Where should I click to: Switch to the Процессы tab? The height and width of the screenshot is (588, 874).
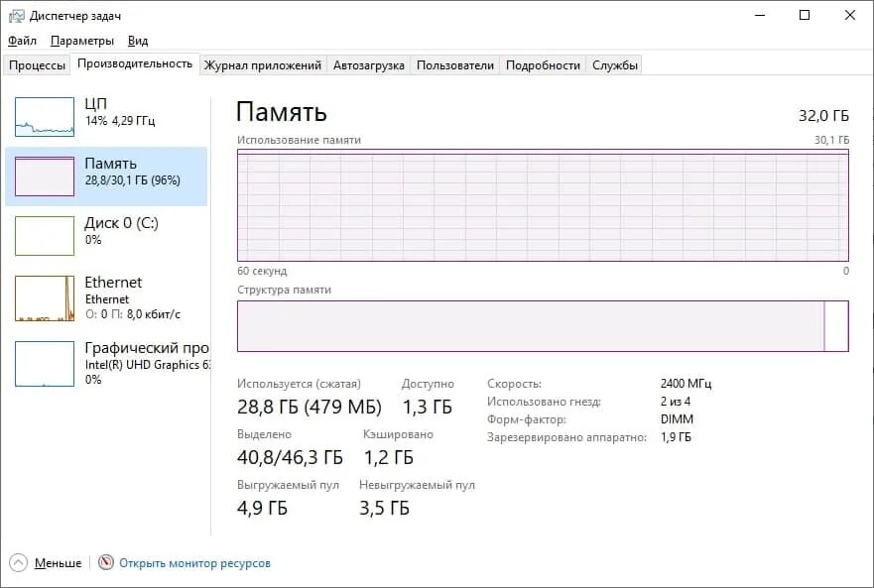(37, 65)
